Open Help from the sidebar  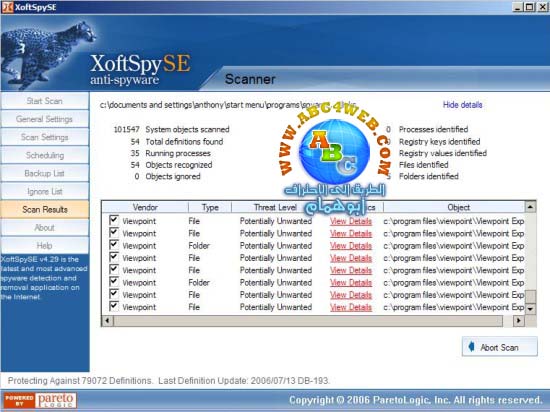45,245
